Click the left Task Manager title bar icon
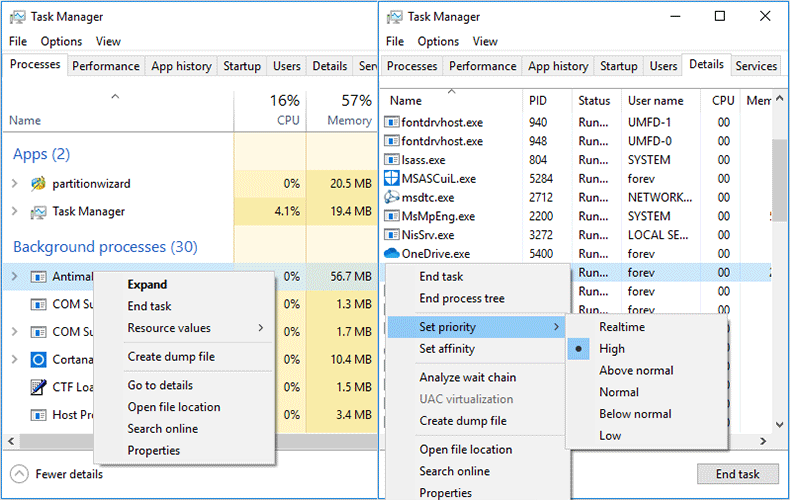 [x=18, y=17]
